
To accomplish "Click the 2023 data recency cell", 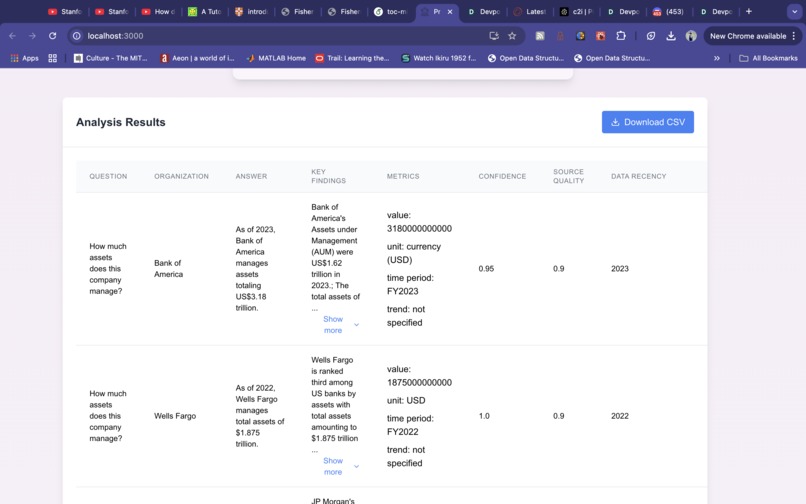I will 620,268.
